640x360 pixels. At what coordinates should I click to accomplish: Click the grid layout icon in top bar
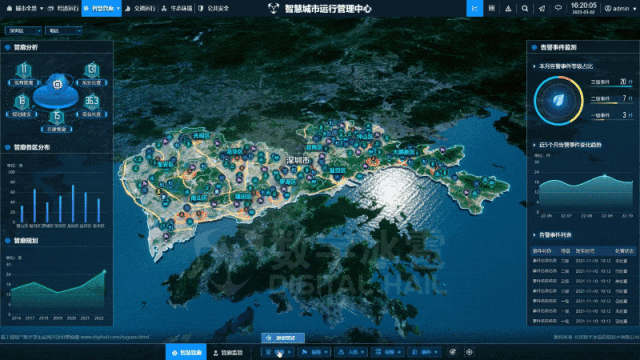pyautogui.click(x=491, y=8)
